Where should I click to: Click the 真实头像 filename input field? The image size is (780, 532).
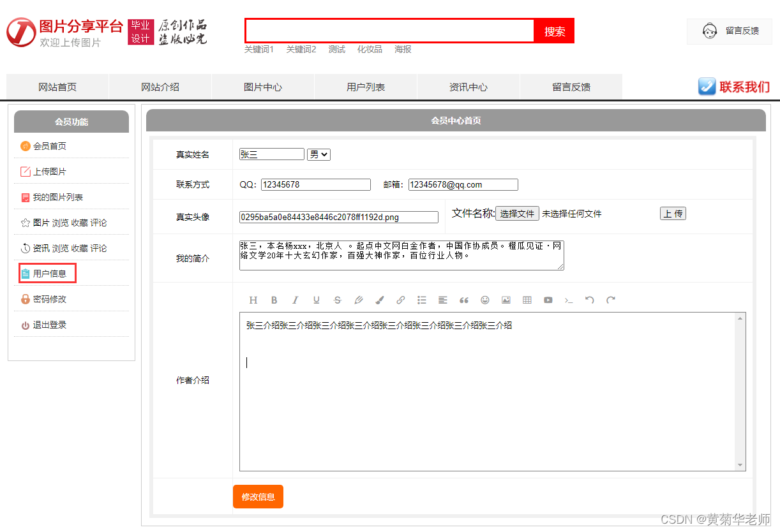[339, 218]
